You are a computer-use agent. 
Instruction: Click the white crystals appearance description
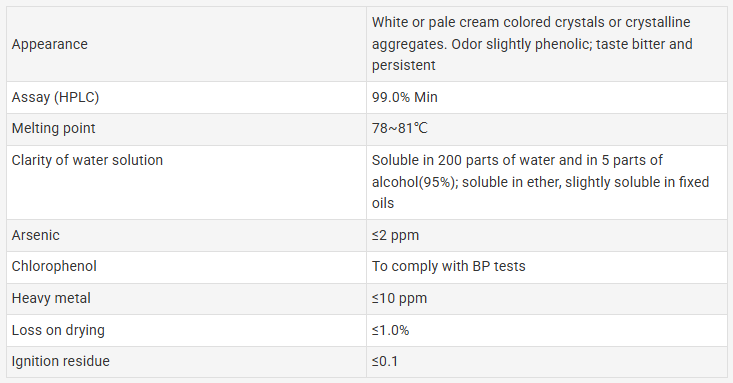click(x=532, y=43)
